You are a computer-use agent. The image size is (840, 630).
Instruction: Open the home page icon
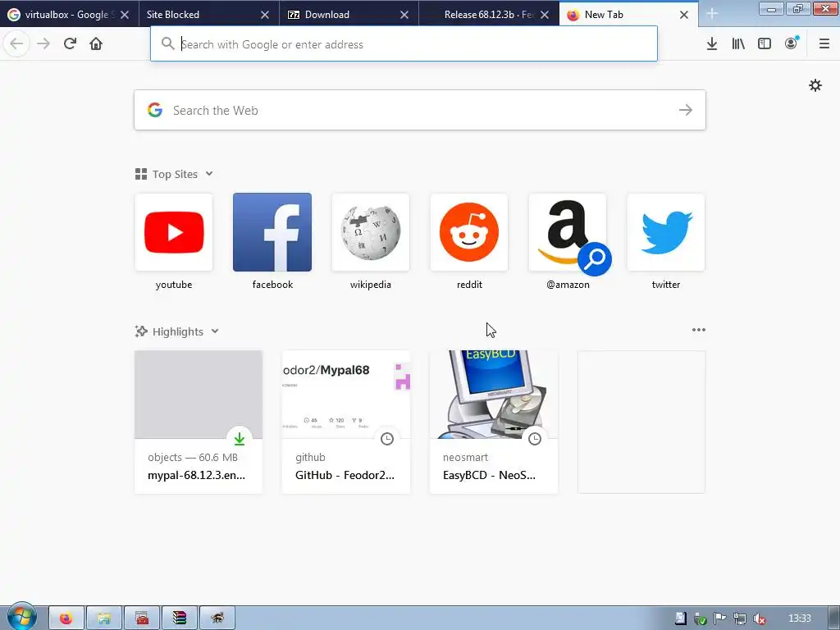pyautogui.click(x=96, y=43)
